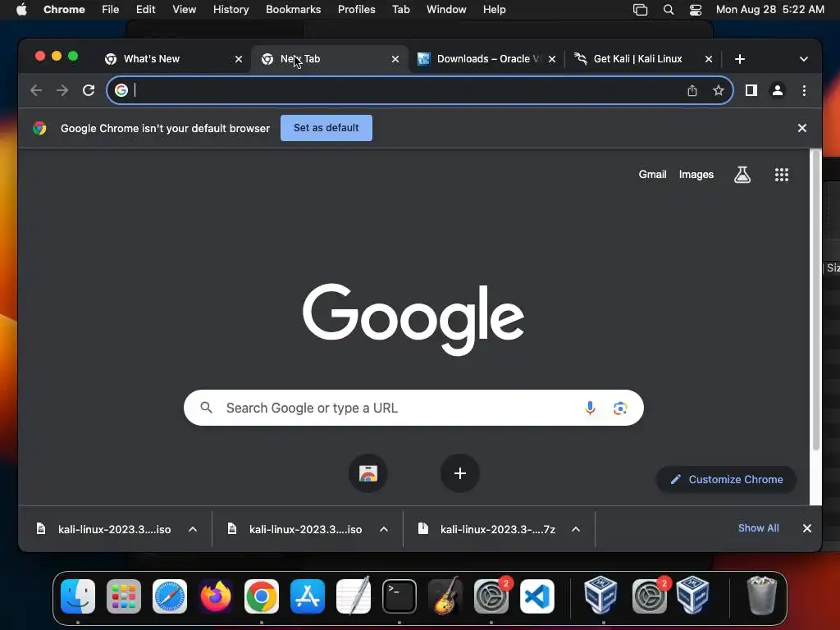This screenshot has height=630, width=840.
Task: Close the downloads shelf
Action: pos(807,528)
